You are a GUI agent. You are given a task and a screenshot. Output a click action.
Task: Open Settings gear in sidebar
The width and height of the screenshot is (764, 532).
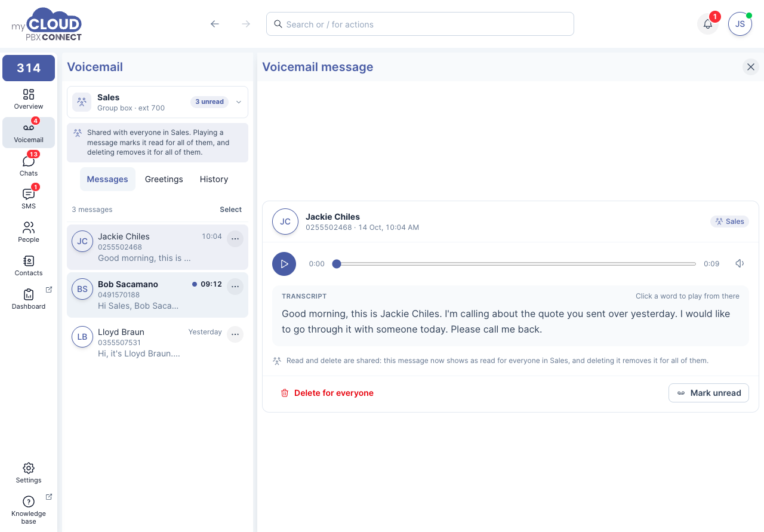(x=29, y=473)
